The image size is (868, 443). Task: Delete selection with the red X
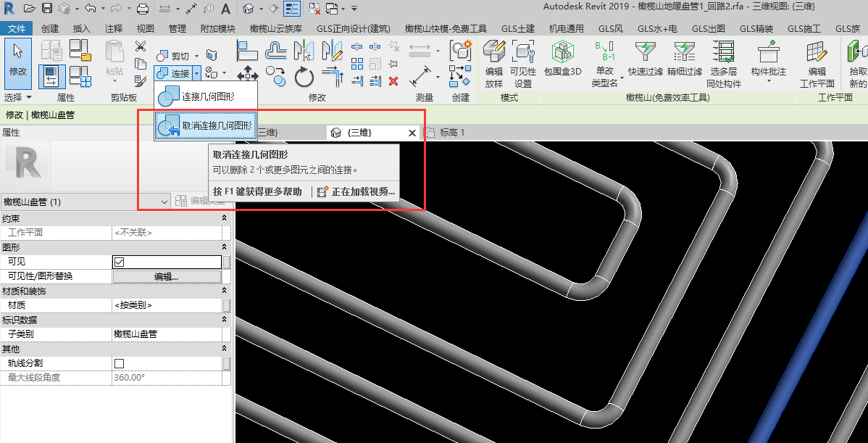tap(393, 81)
